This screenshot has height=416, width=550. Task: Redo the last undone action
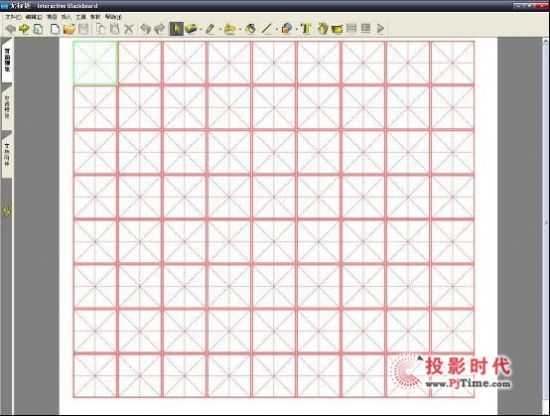(160, 29)
